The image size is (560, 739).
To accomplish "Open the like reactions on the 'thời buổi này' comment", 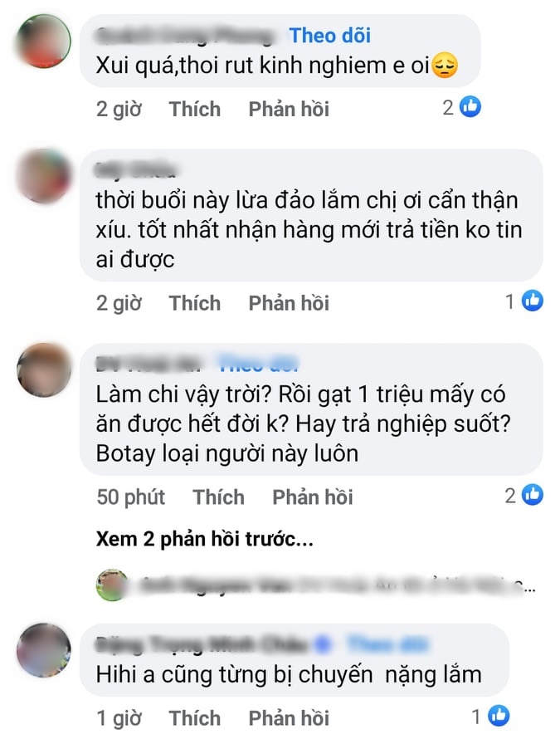I will 523,301.
